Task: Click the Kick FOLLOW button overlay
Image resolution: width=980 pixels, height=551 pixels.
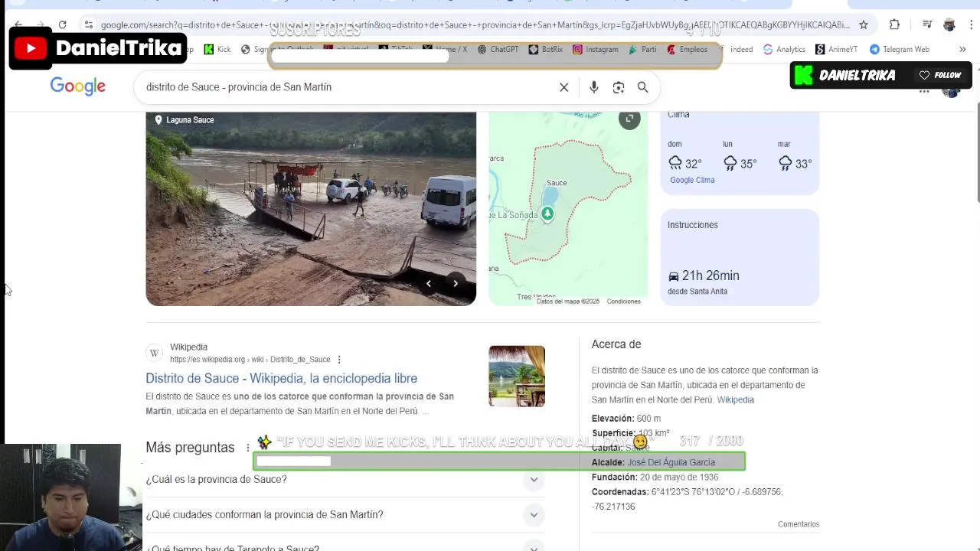Action: [941, 75]
